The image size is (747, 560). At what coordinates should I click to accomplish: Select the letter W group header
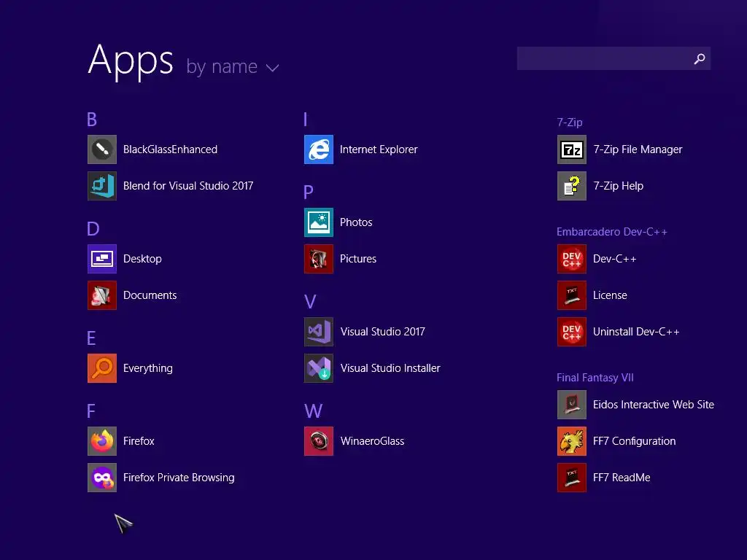(314, 411)
